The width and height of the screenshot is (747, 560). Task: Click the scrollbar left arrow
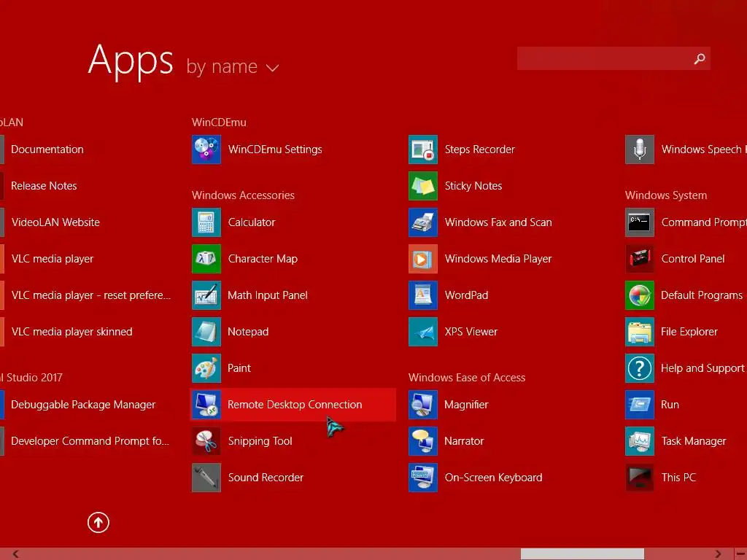pyautogui.click(x=16, y=554)
